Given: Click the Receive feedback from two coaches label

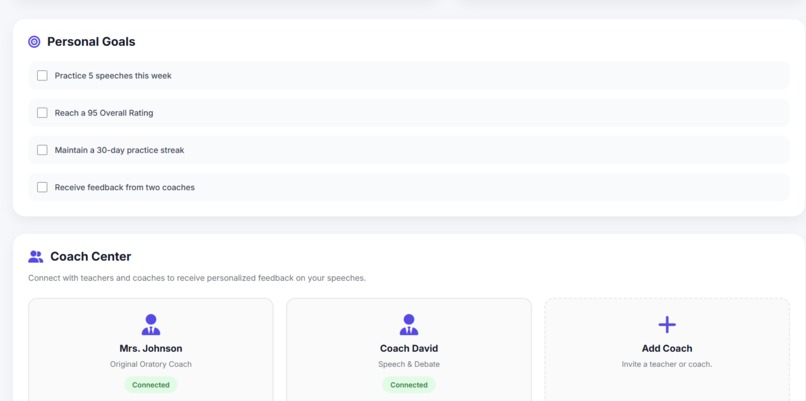Looking at the screenshot, I should (x=124, y=187).
